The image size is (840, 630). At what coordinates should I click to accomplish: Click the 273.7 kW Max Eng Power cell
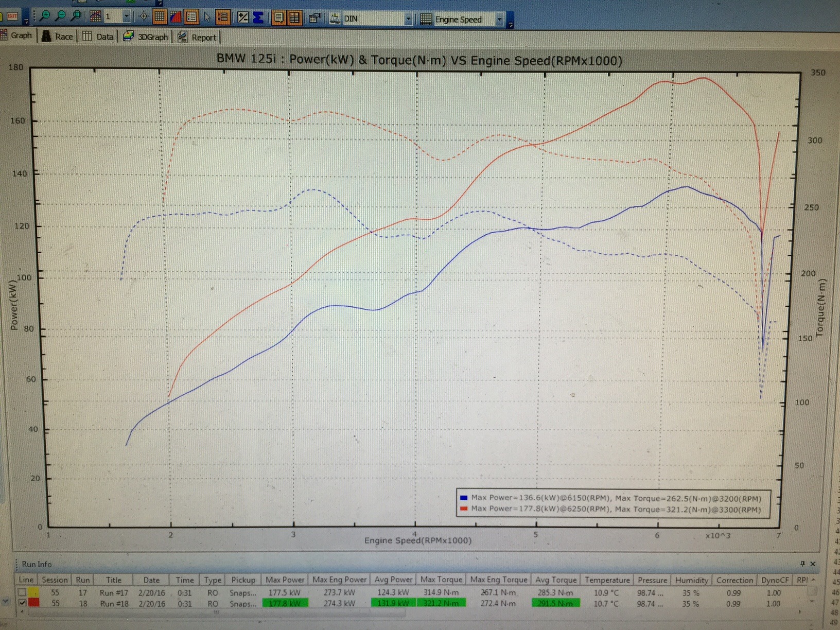tap(339, 592)
